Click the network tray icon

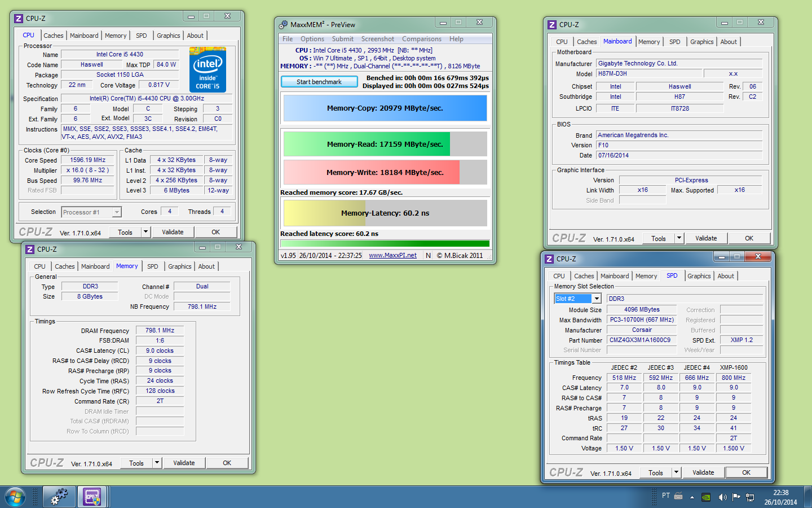[750, 497]
